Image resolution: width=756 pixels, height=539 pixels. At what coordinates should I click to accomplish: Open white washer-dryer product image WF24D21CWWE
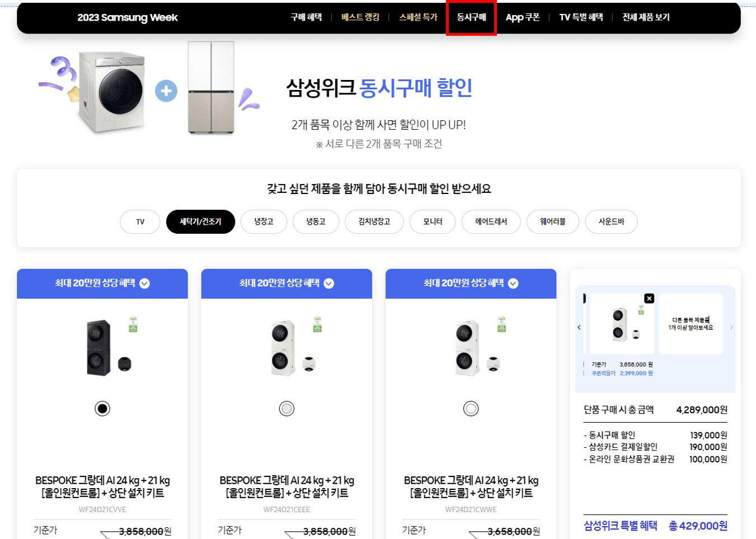pyautogui.click(x=476, y=347)
